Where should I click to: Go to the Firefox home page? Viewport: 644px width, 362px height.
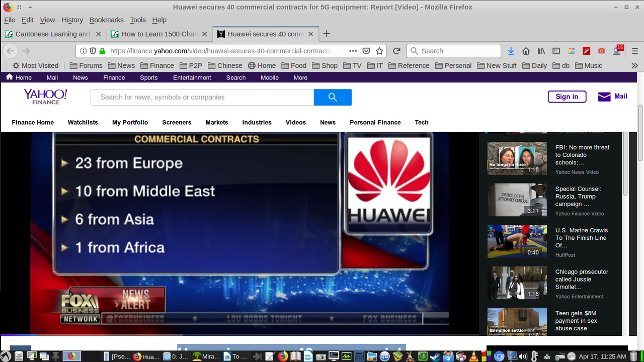pyautogui.click(x=526, y=51)
